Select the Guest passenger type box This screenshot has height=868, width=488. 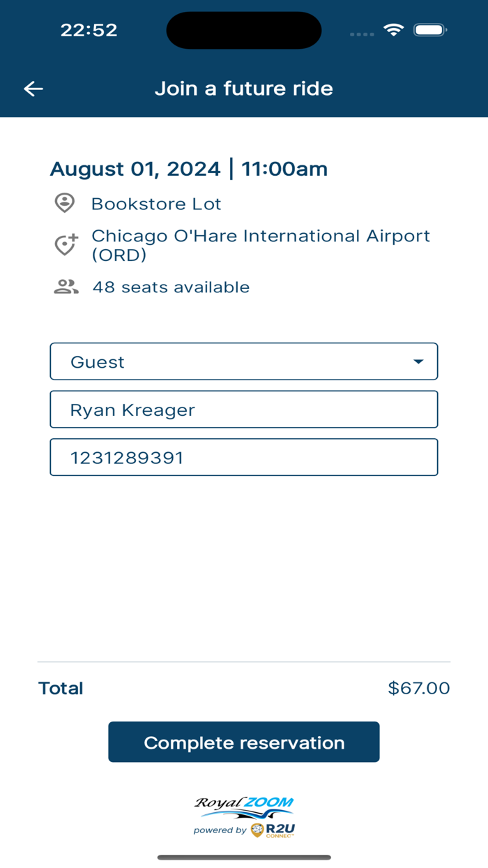pyautogui.click(x=244, y=361)
